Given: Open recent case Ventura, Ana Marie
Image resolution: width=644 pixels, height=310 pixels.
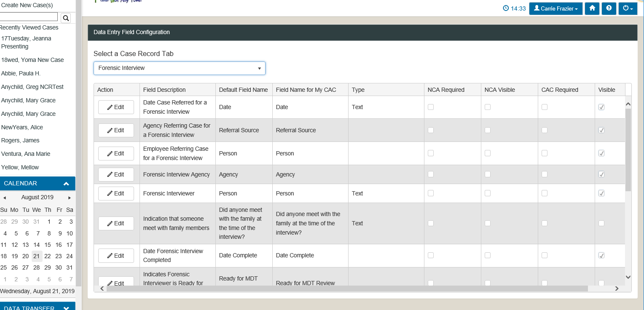Looking at the screenshot, I should pyautogui.click(x=26, y=154).
